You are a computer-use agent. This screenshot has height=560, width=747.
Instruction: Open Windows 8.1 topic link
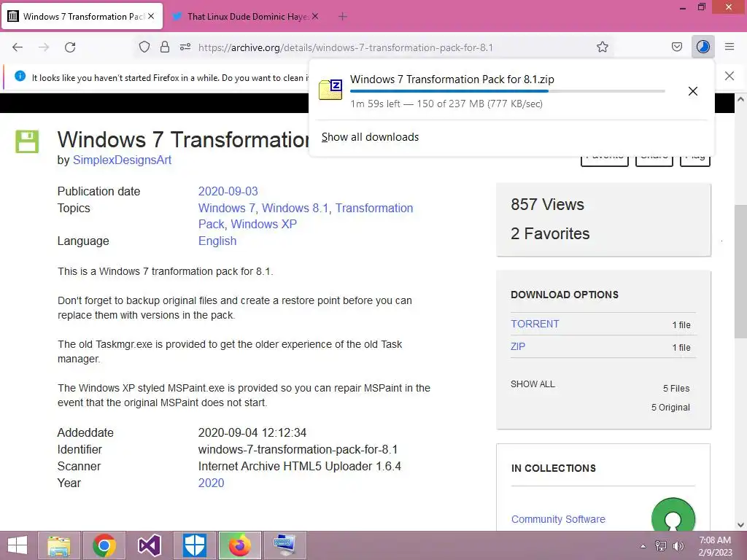point(295,208)
